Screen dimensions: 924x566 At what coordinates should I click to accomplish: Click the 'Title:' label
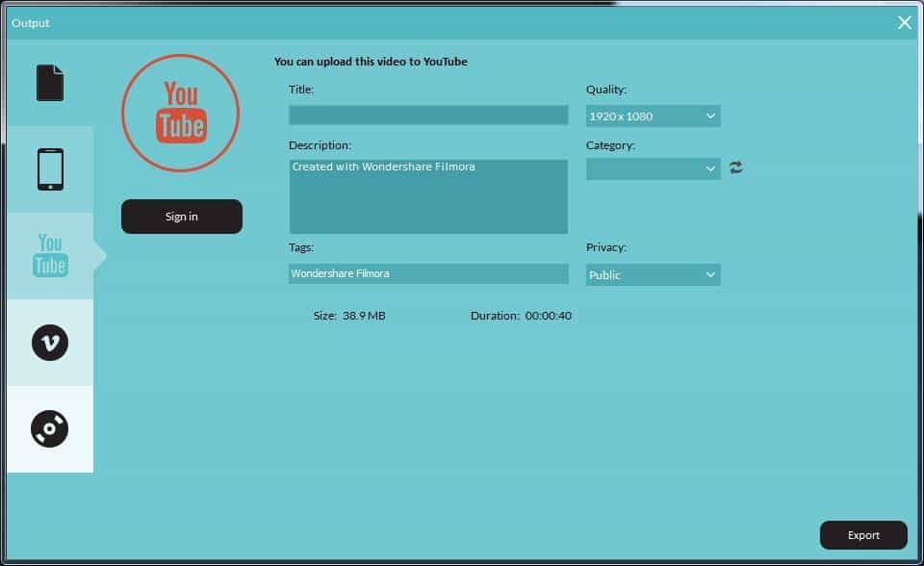pos(301,90)
